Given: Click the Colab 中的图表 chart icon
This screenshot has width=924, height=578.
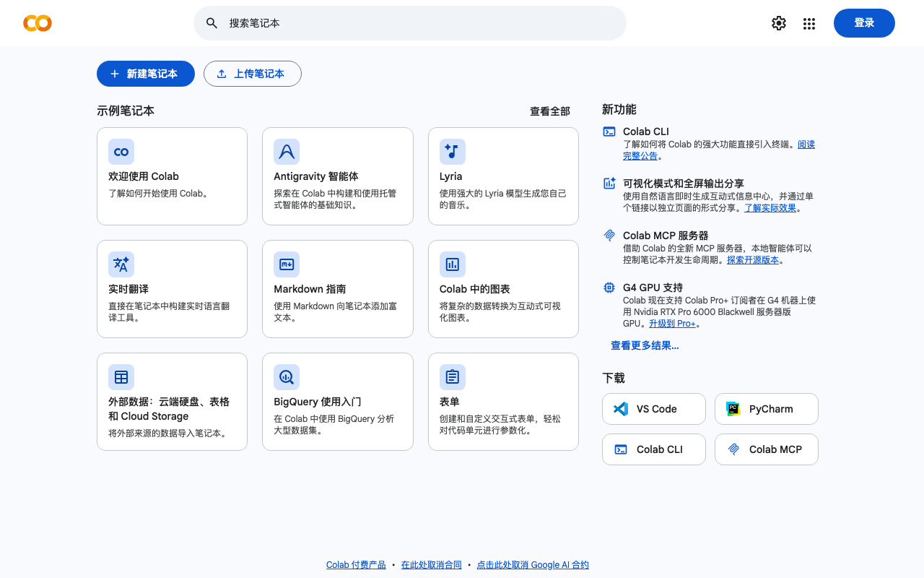Looking at the screenshot, I should click(x=453, y=264).
